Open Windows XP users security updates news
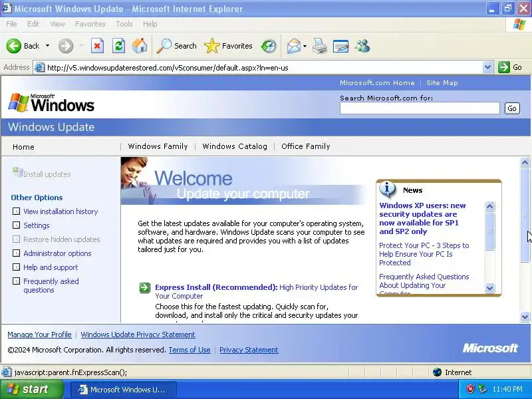The width and height of the screenshot is (532, 399). click(422, 219)
